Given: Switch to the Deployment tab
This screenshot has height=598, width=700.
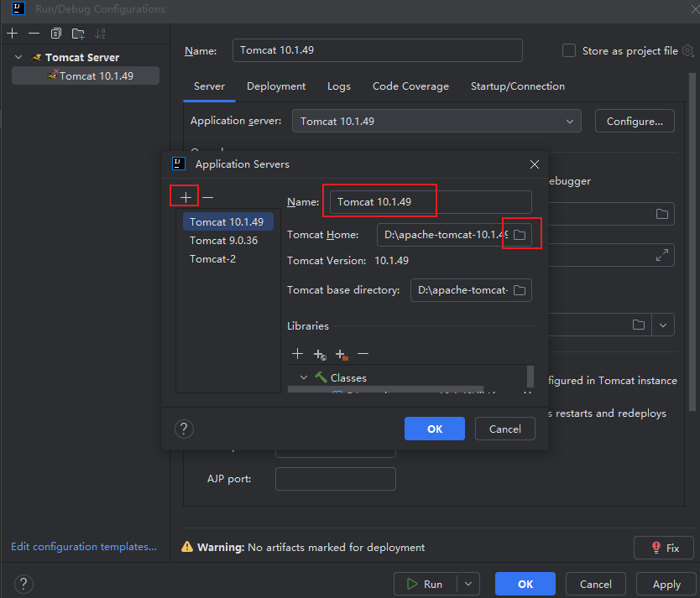Looking at the screenshot, I should tap(276, 86).
